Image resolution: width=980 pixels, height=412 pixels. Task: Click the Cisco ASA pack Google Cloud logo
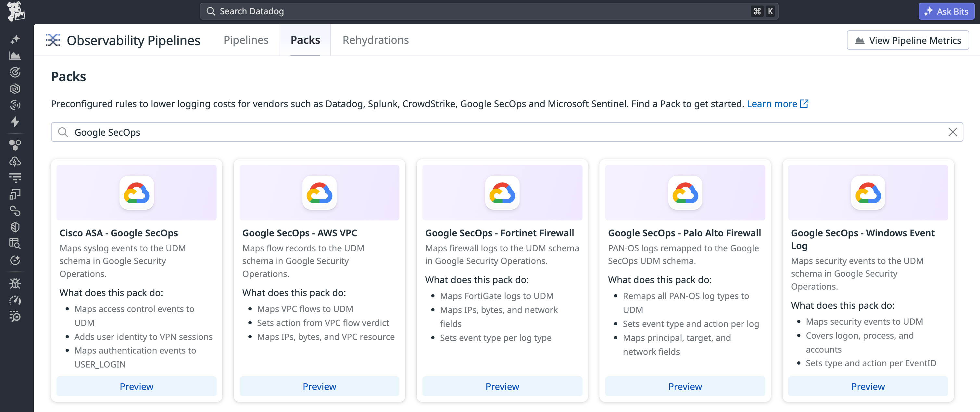(x=137, y=193)
